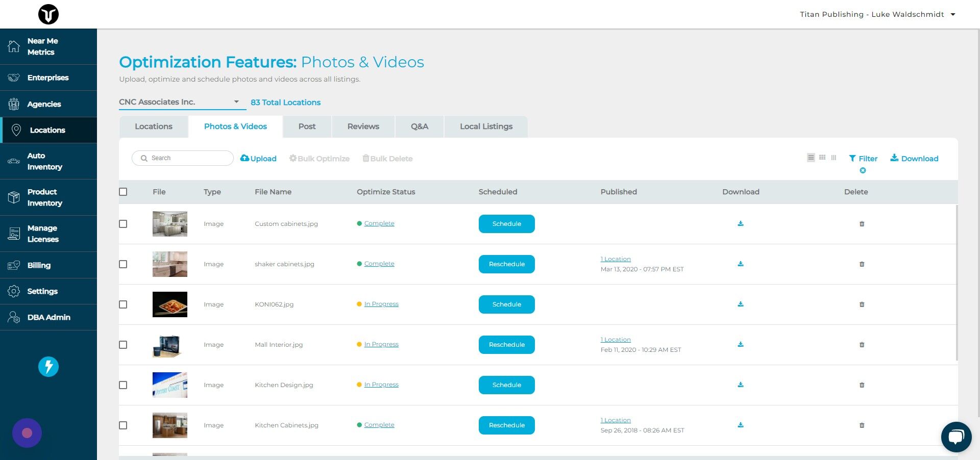Open the Filter options
Image resolution: width=980 pixels, height=460 pixels.
point(863,158)
